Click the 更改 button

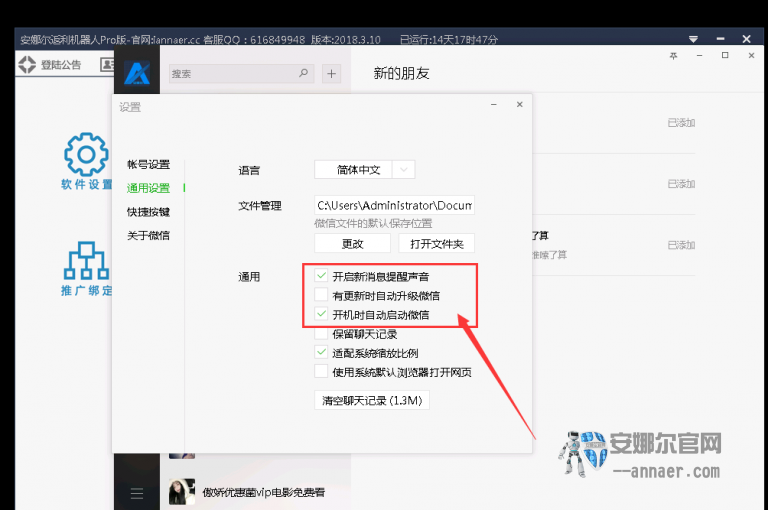[x=353, y=243]
